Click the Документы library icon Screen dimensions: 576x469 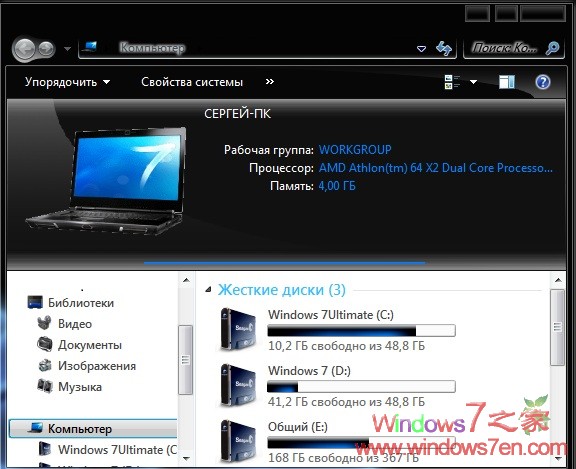point(45,344)
